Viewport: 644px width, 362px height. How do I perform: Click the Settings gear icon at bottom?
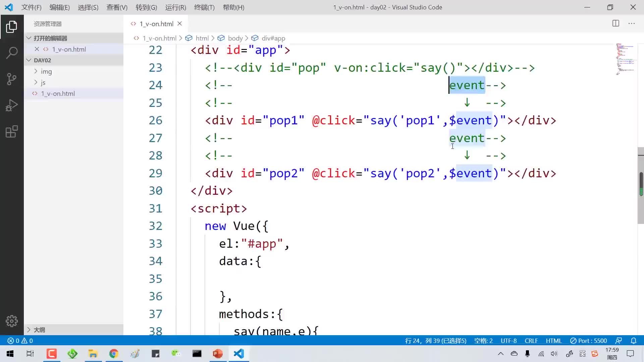click(12, 321)
